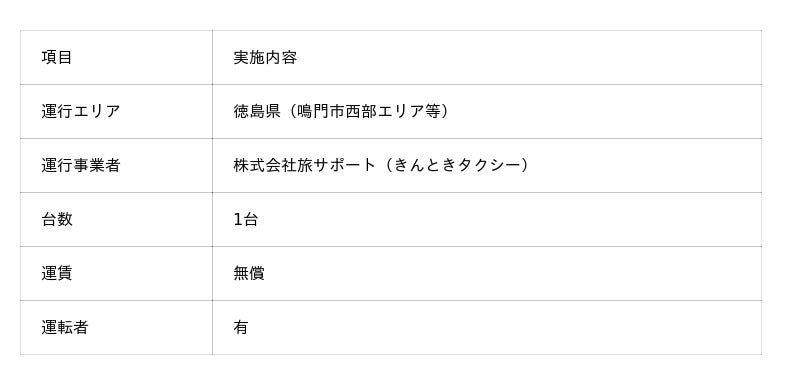Click the 徳島県（鳴門市西部エリア等）cell text
This screenshot has width=800, height=385.
click(342, 111)
